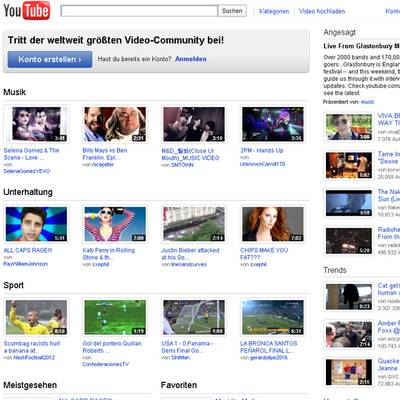Open Selena Gomez & The Scene video thumbnail
The image size is (400, 400).
point(36,124)
